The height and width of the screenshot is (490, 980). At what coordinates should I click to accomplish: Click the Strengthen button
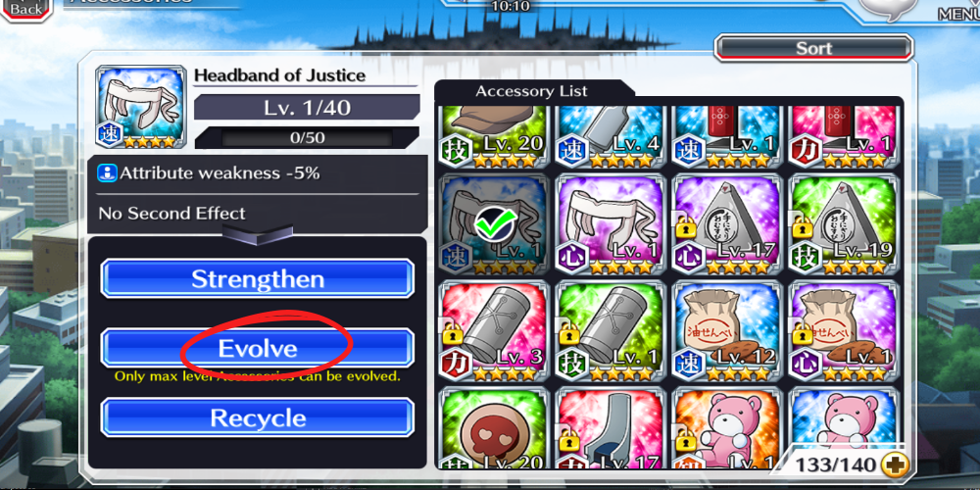(x=257, y=278)
